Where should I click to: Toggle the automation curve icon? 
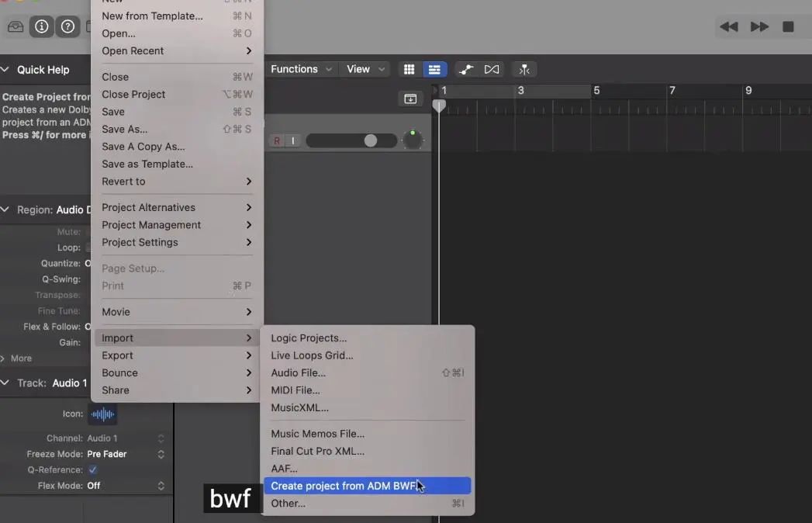pyautogui.click(x=466, y=70)
